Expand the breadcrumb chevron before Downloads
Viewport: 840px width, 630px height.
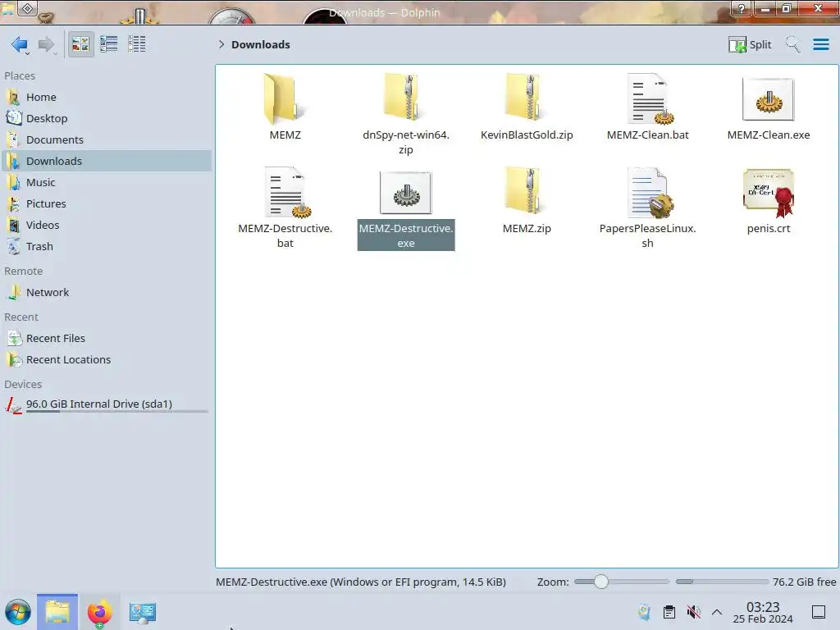pos(221,44)
